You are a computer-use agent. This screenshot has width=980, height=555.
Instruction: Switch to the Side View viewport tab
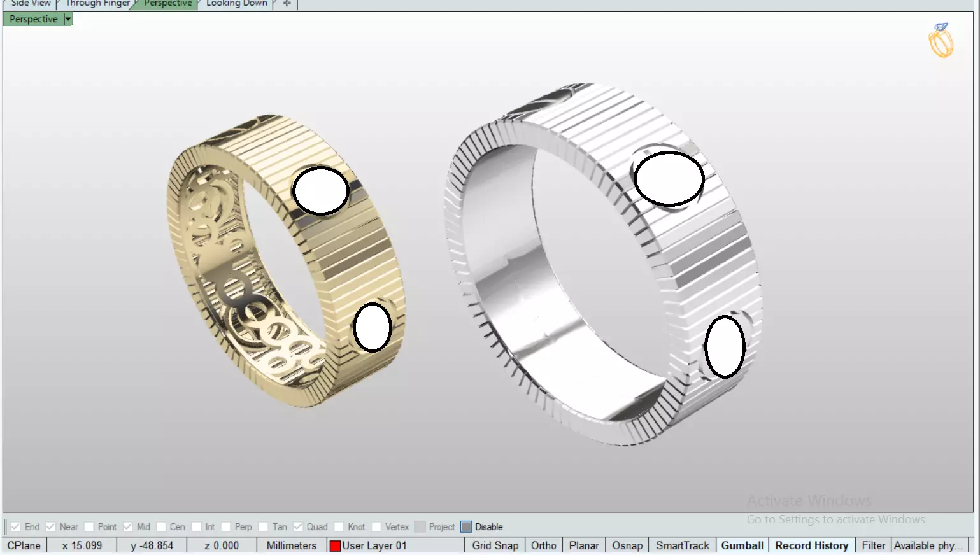[29, 4]
